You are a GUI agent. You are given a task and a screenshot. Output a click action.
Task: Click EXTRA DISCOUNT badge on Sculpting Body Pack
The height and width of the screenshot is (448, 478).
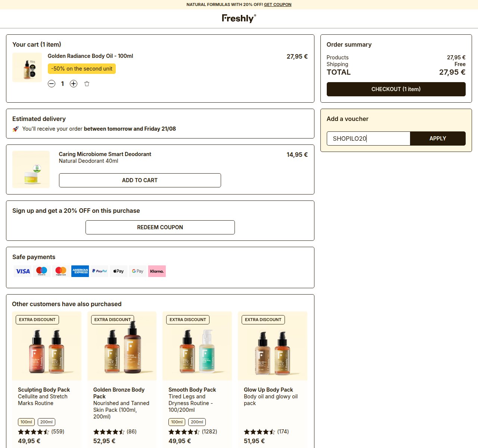coord(37,320)
